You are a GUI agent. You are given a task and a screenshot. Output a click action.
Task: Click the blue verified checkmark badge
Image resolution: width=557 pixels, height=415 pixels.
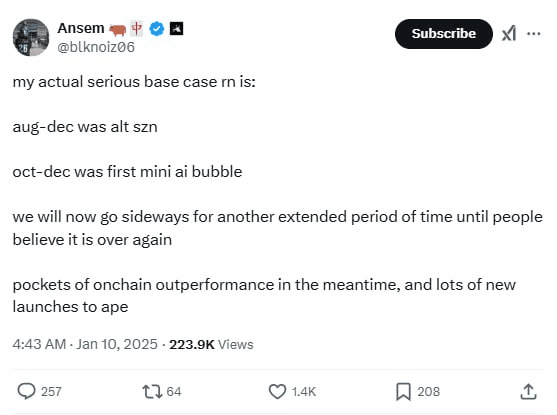pos(157,28)
